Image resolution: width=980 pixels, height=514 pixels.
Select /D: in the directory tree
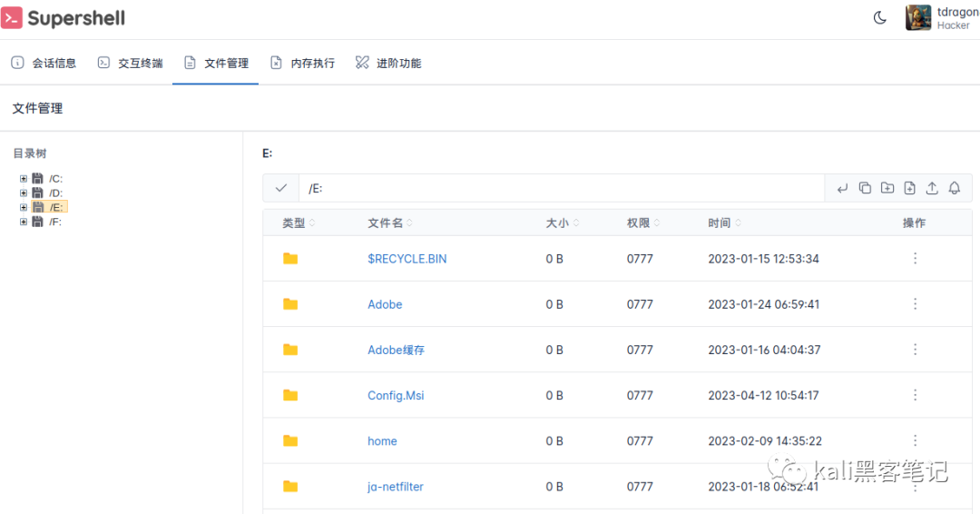click(x=55, y=193)
